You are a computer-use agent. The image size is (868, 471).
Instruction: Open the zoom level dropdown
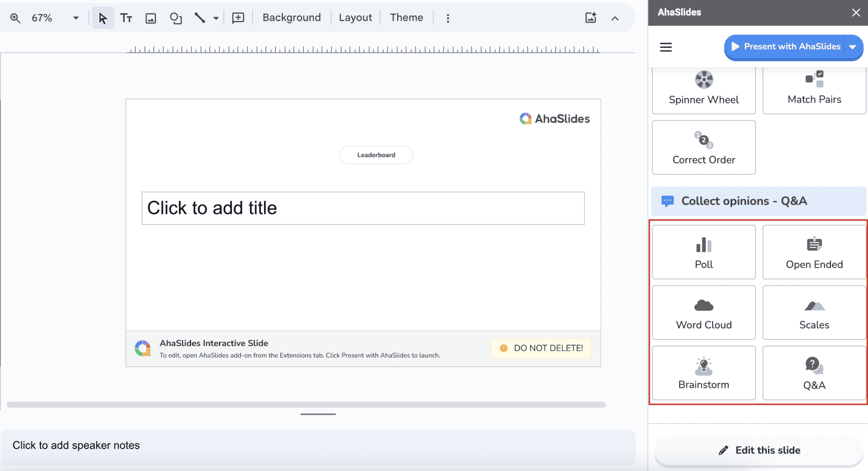point(75,18)
